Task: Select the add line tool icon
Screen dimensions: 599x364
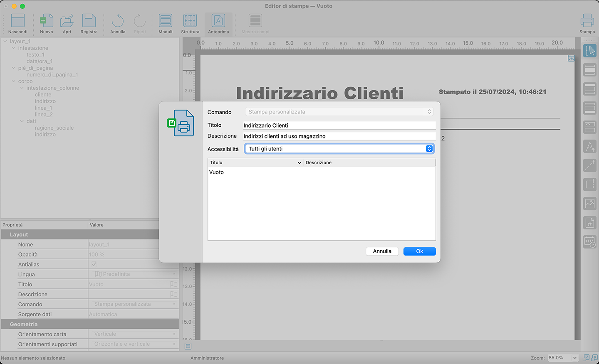Action: pyautogui.click(x=590, y=165)
